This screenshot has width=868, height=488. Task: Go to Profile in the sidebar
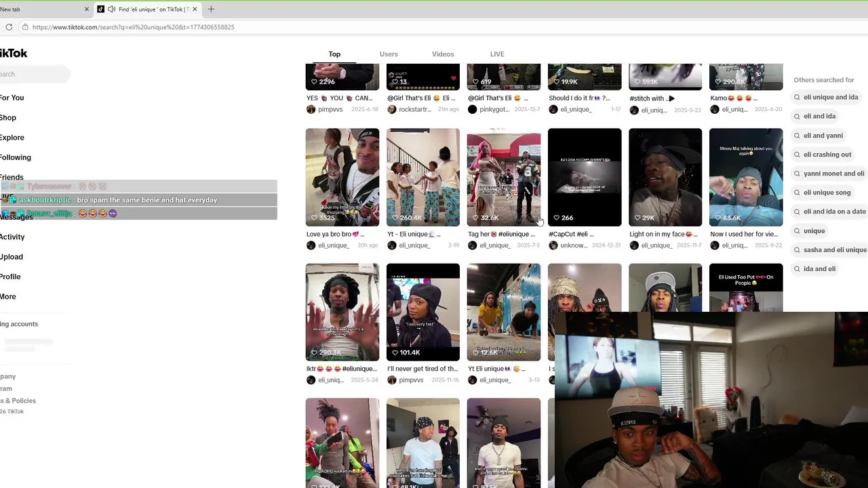pos(10,277)
